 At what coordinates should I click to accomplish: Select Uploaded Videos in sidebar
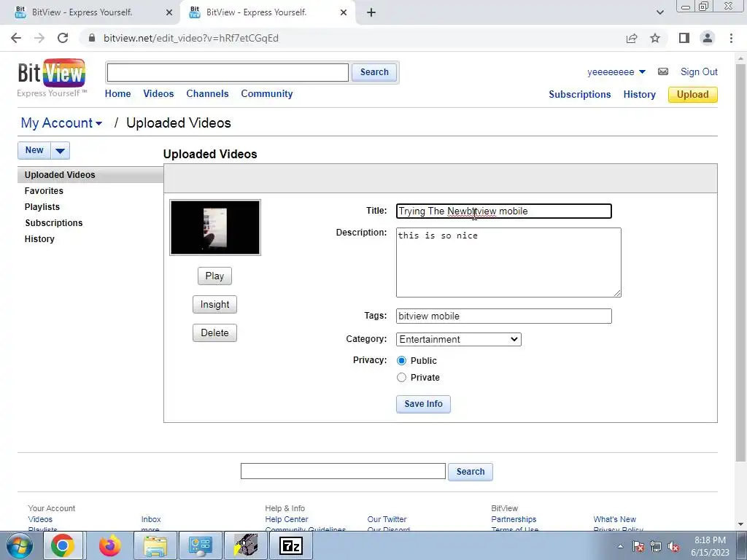pos(90,175)
